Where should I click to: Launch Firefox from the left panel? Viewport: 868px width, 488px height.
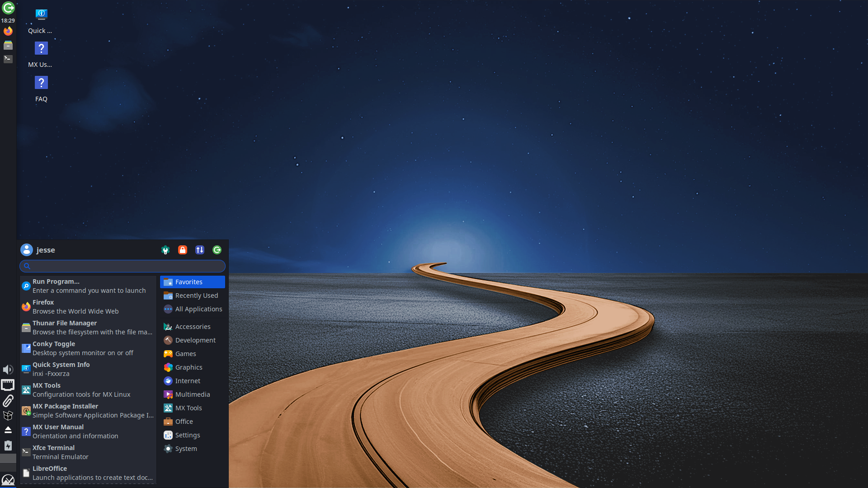click(8, 31)
